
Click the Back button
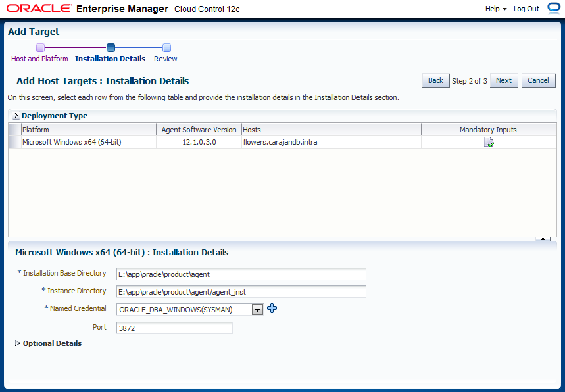435,80
